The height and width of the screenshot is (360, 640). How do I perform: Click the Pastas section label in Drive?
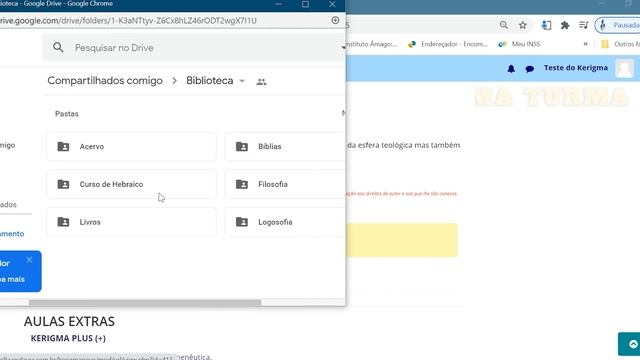click(x=67, y=114)
